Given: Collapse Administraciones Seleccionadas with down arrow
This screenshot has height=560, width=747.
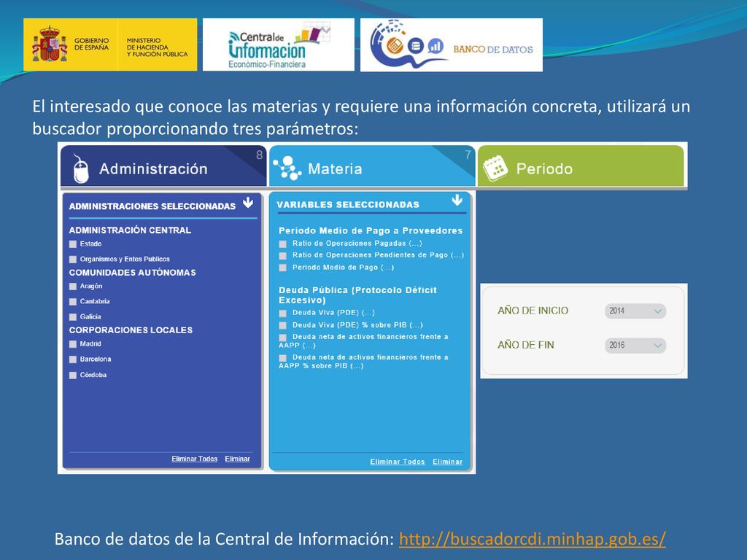Looking at the screenshot, I should (248, 203).
